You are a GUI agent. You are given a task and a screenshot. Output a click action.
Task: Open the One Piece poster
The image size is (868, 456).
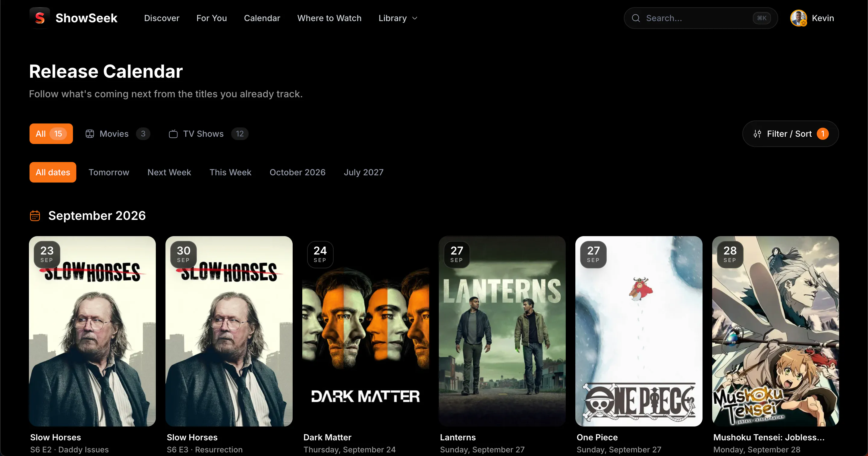click(639, 331)
